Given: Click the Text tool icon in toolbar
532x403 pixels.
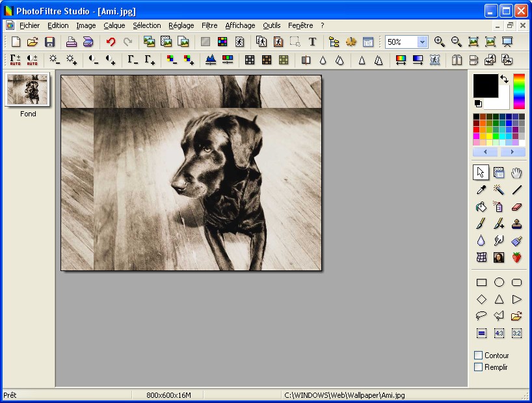Looking at the screenshot, I should [x=312, y=42].
